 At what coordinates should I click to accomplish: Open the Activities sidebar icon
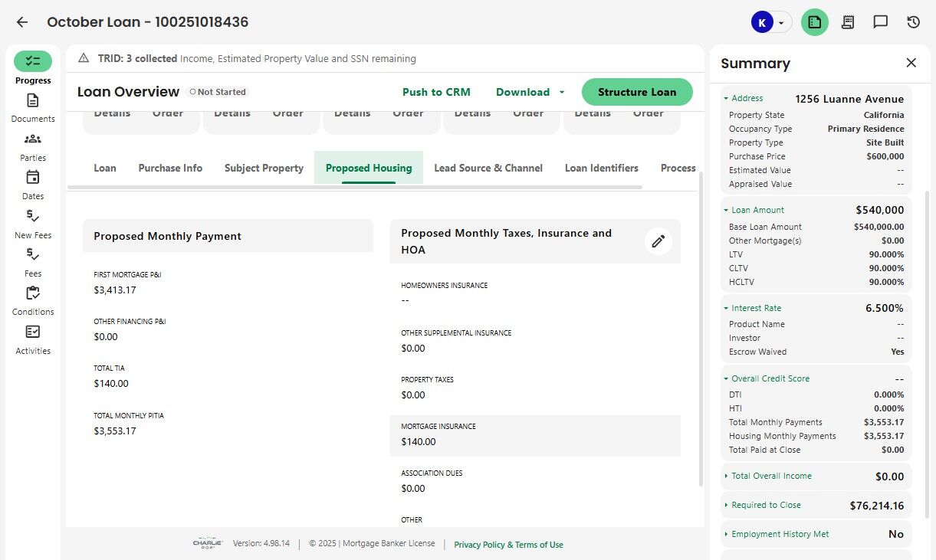tap(33, 332)
